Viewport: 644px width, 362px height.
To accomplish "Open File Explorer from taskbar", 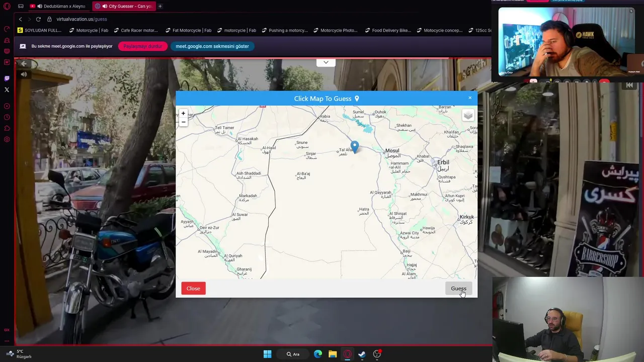I will [x=333, y=354].
